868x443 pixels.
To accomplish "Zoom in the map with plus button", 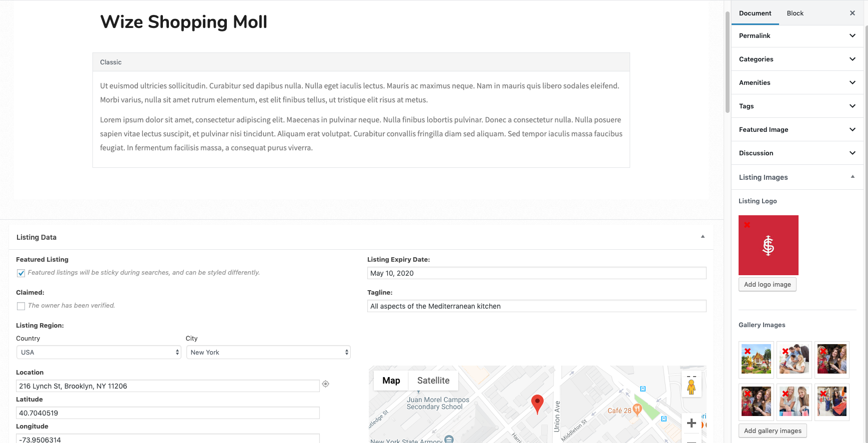I will pos(692,423).
